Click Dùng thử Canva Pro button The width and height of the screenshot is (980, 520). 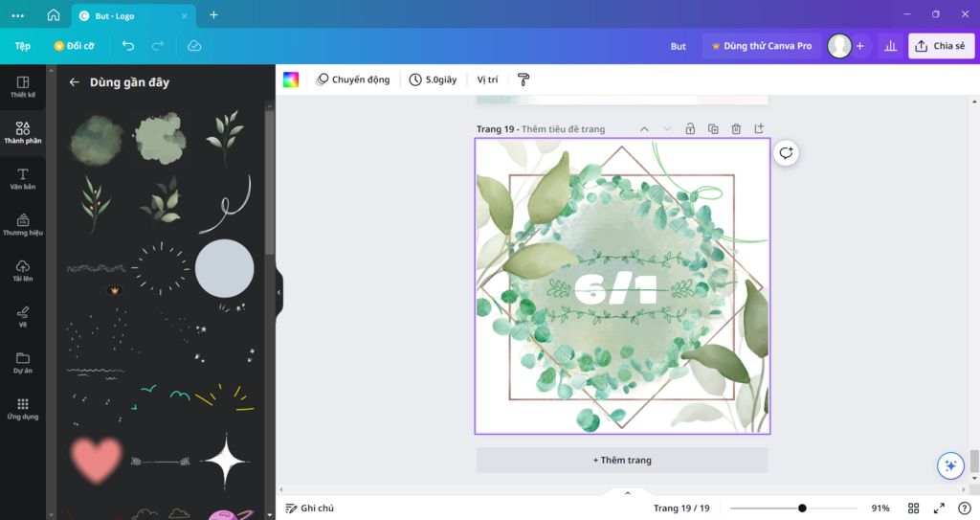762,46
